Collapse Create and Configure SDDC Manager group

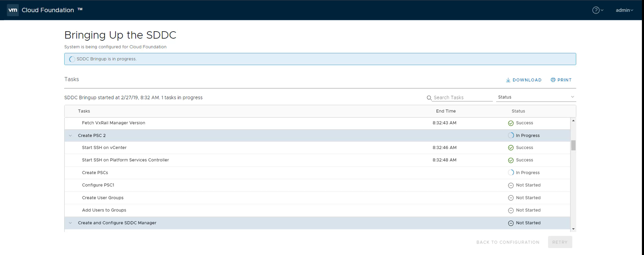pyautogui.click(x=70, y=223)
